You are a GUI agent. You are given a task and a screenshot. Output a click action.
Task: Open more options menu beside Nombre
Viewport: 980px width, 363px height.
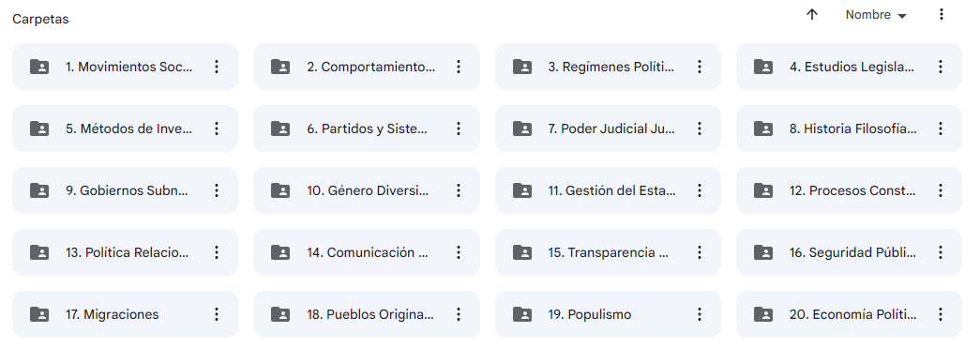tap(942, 14)
